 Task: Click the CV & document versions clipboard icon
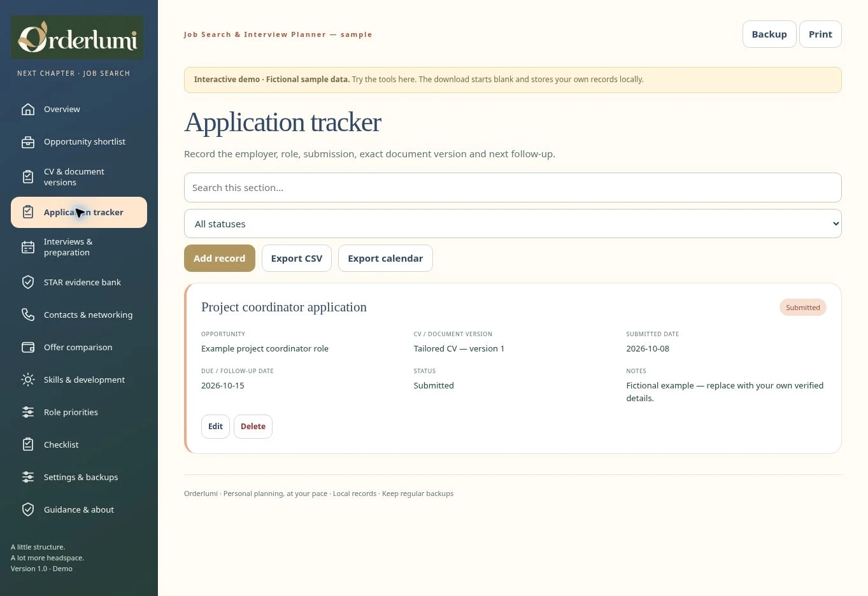click(28, 177)
